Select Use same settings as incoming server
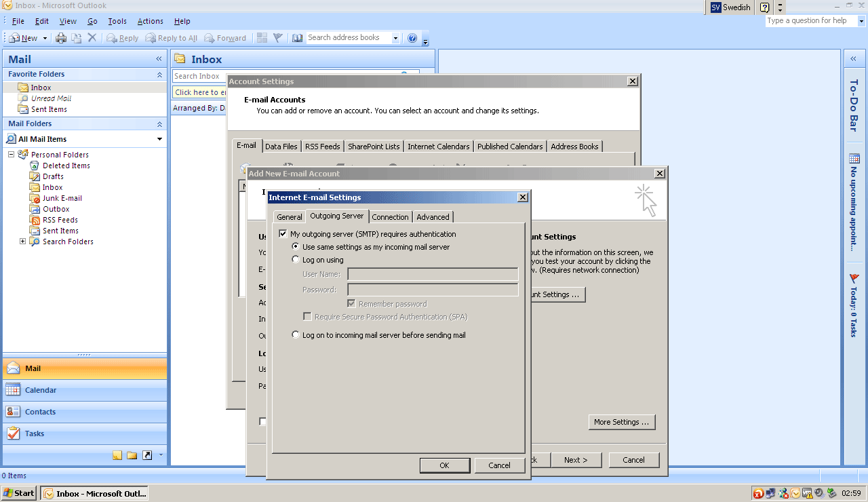 (296, 247)
